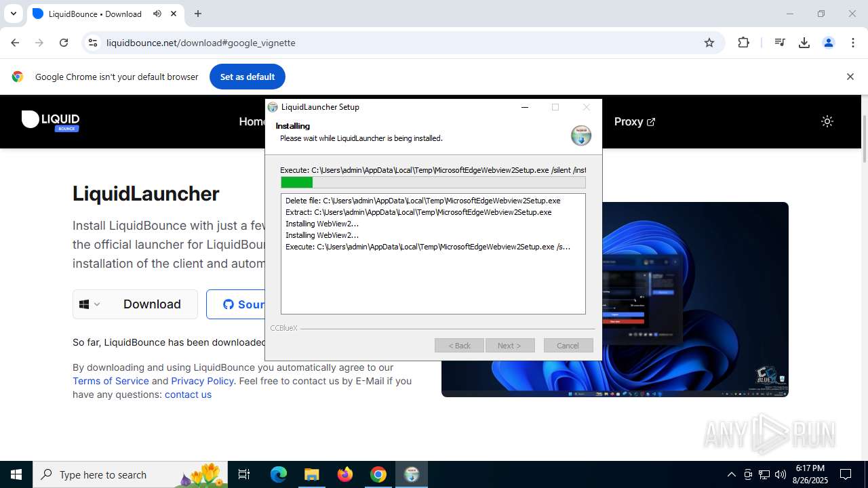868x488 pixels.
Task: Click the installer header logo icon
Action: point(581,135)
